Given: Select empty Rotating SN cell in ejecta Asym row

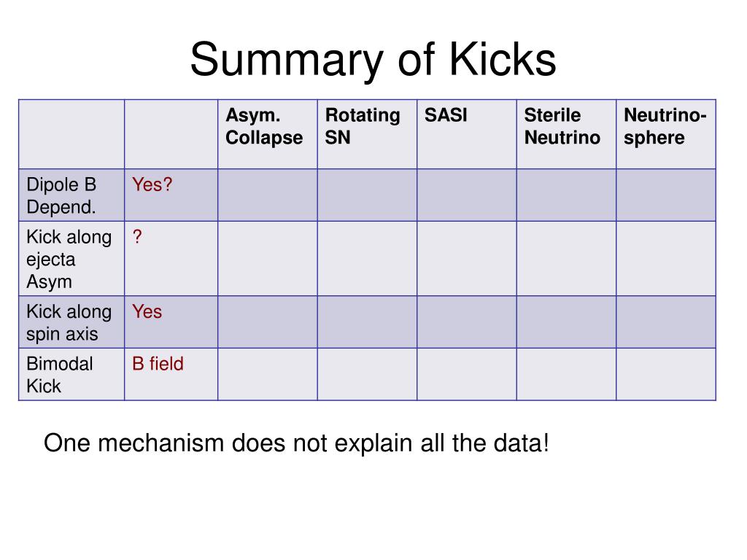Looking at the screenshot, I should (x=368, y=259).
